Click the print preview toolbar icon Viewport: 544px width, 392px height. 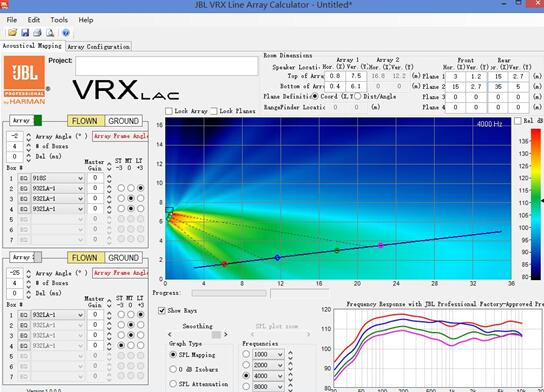click(x=50, y=33)
